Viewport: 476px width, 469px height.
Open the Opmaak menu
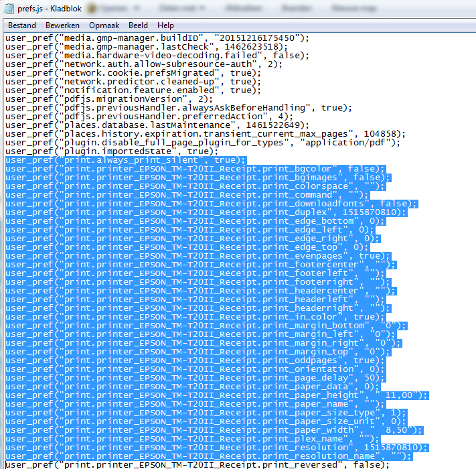104,25
